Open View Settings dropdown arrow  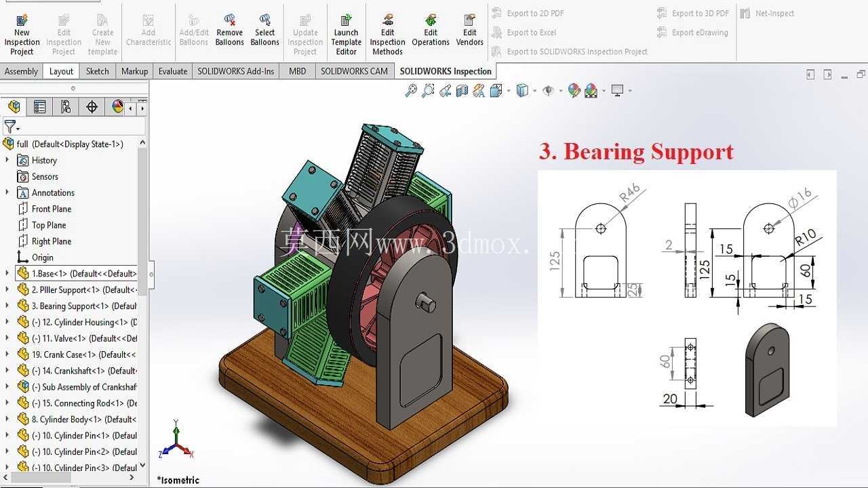[x=629, y=91]
